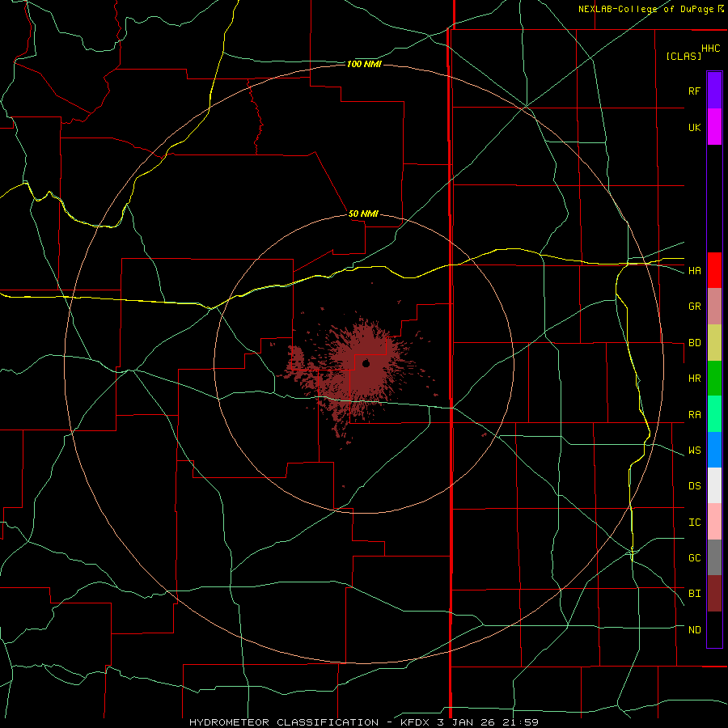Click the HA legend label
The image size is (728, 728).
tap(694, 270)
